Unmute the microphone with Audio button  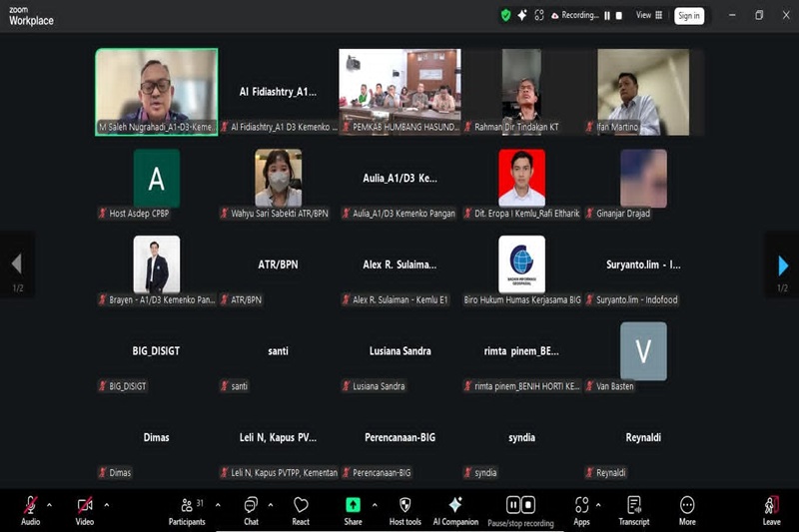[x=31, y=509]
